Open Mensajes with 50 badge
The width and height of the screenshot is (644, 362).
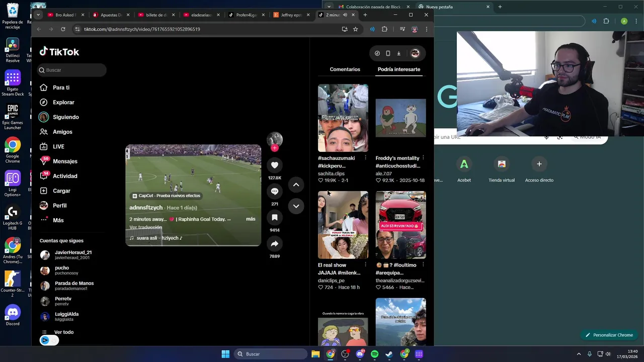pos(65,161)
